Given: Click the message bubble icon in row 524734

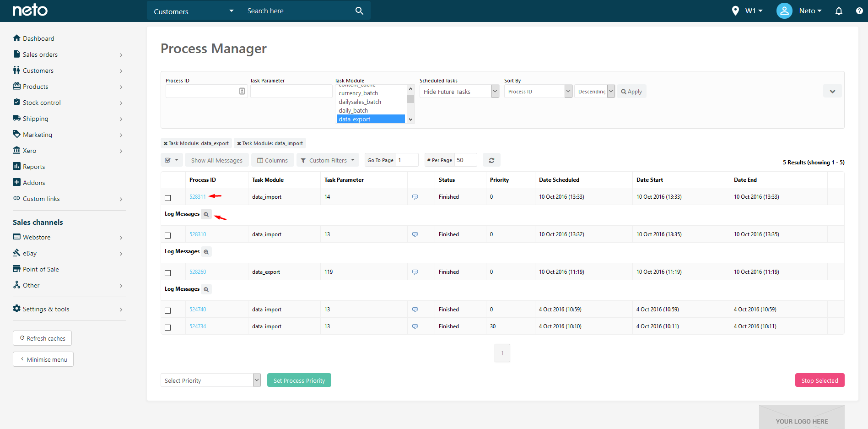Looking at the screenshot, I should (x=415, y=326).
